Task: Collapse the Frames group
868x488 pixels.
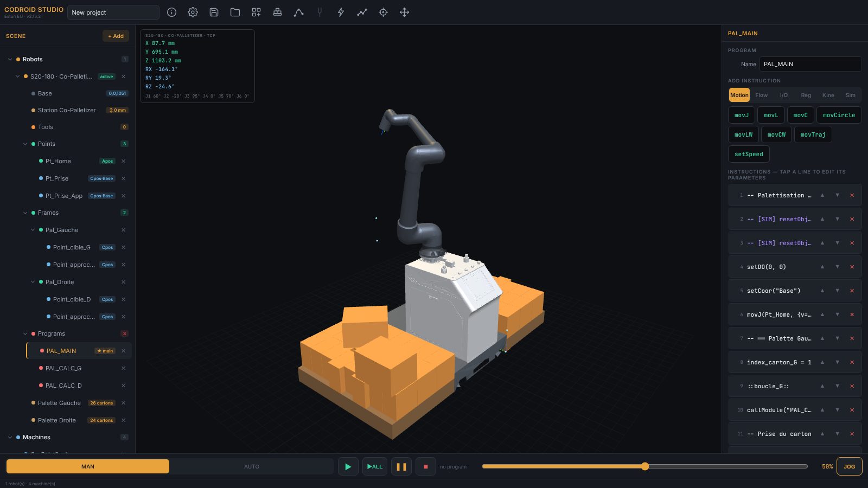Action: coord(25,213)
